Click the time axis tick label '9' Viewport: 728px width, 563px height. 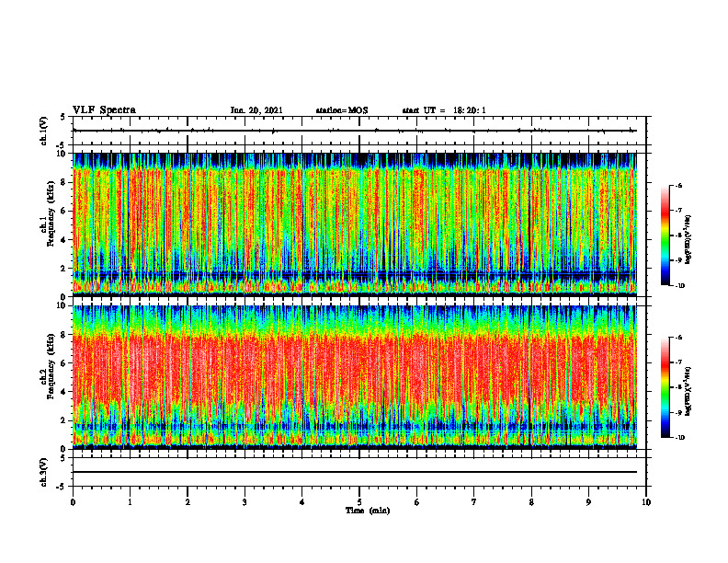(588, 502)
